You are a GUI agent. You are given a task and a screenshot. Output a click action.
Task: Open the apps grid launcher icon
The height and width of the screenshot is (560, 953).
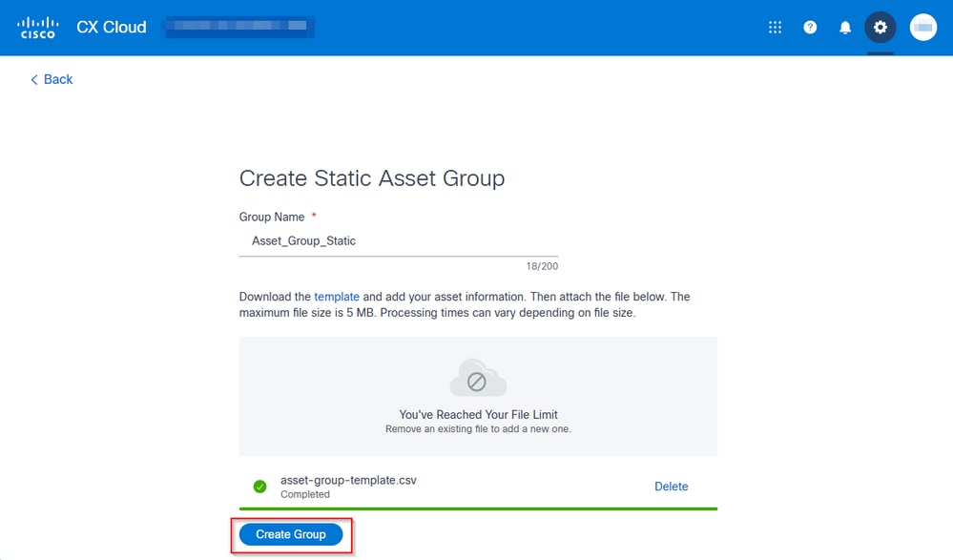tap(775, 28)
